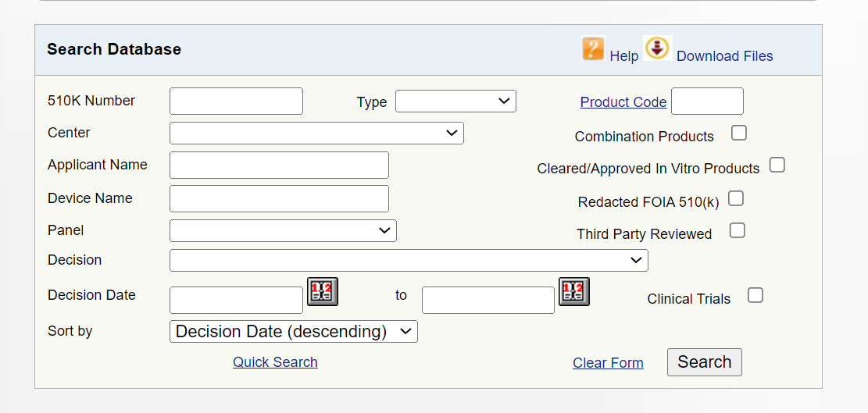The width and height of the screenshot is (868, 413).
Task: Check the Combination Products checkbox
Action: point(739,133)
